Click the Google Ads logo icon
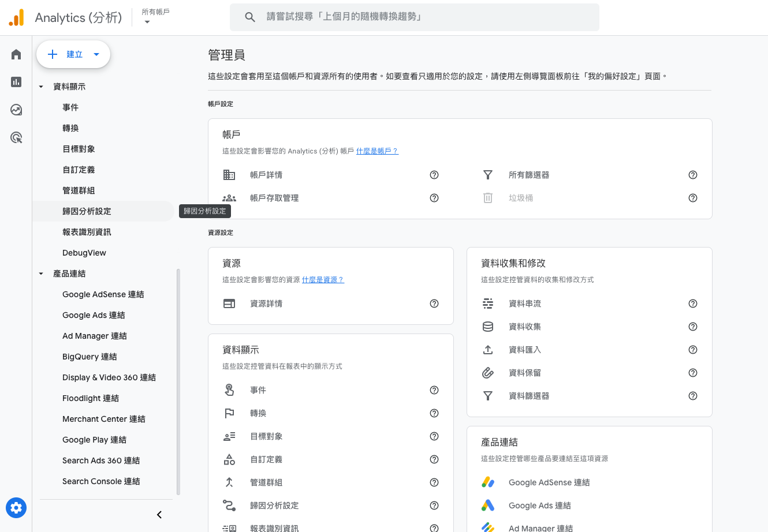The image size is (768, 532). [x=488, y=505]
